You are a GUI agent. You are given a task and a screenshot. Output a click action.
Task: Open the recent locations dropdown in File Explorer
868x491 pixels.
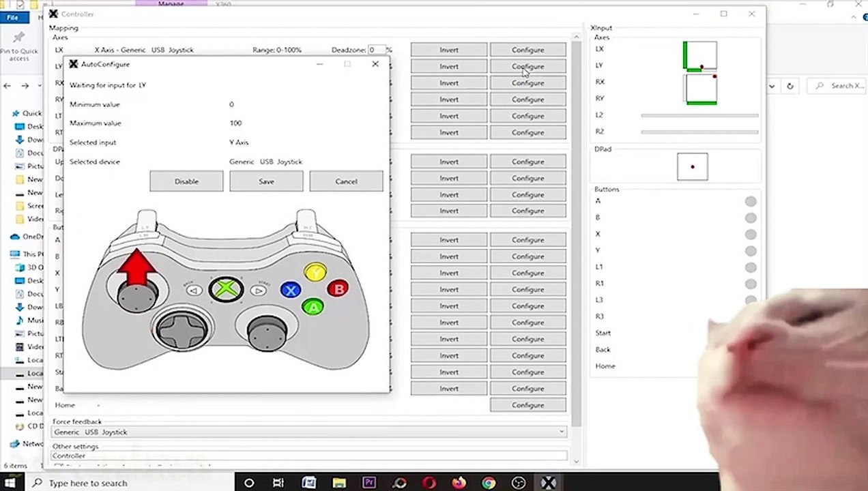[39, 86]
